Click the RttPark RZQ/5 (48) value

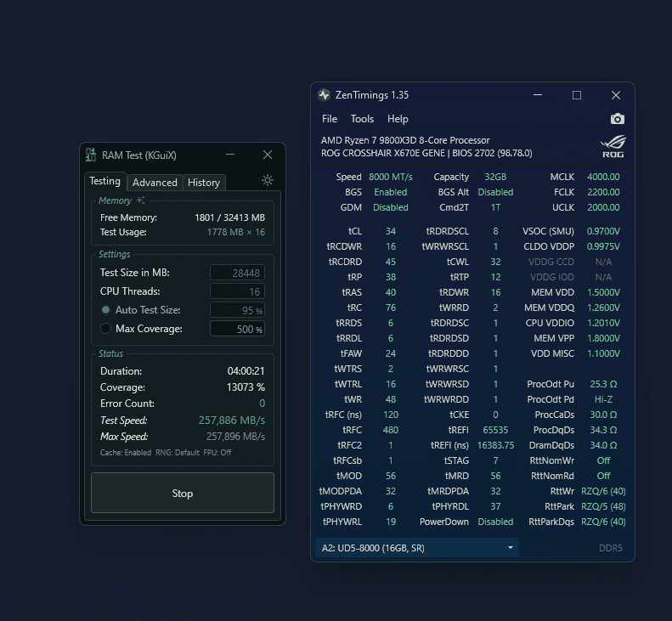point(603,506)
